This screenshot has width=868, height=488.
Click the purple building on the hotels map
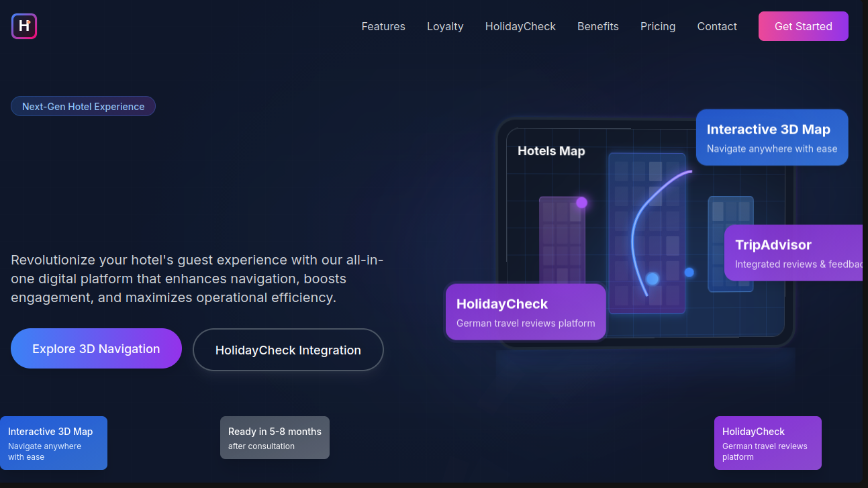tap(562, 240)
